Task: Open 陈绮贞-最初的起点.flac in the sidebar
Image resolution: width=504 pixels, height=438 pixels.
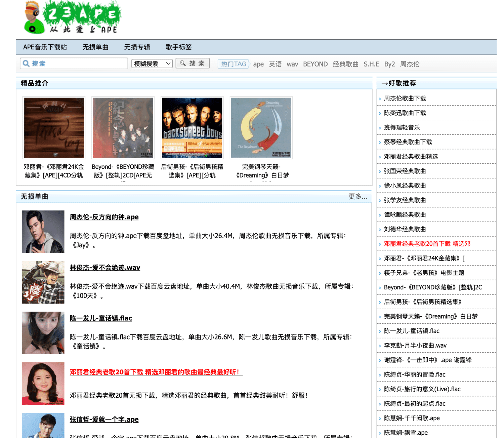Action: coord(415,403)
